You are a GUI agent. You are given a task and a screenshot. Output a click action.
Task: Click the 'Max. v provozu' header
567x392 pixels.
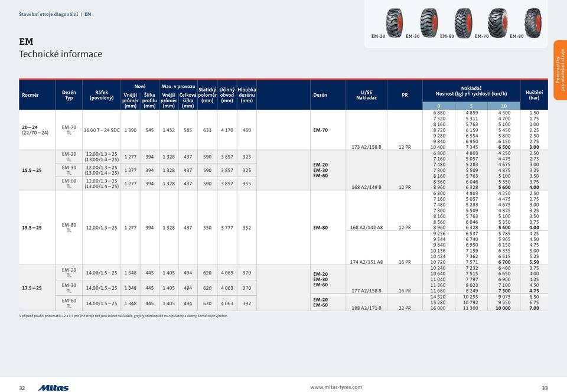pos(178,86)
